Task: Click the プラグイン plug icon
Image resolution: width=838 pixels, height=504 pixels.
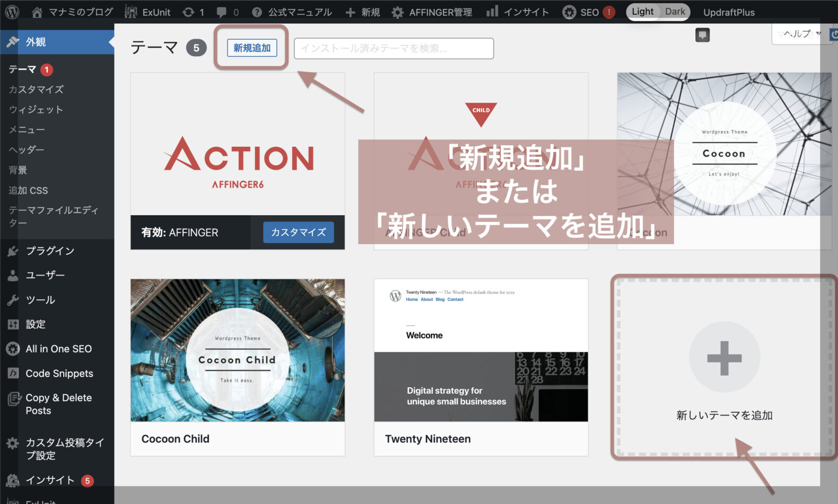Action: (x=13, y=251)
